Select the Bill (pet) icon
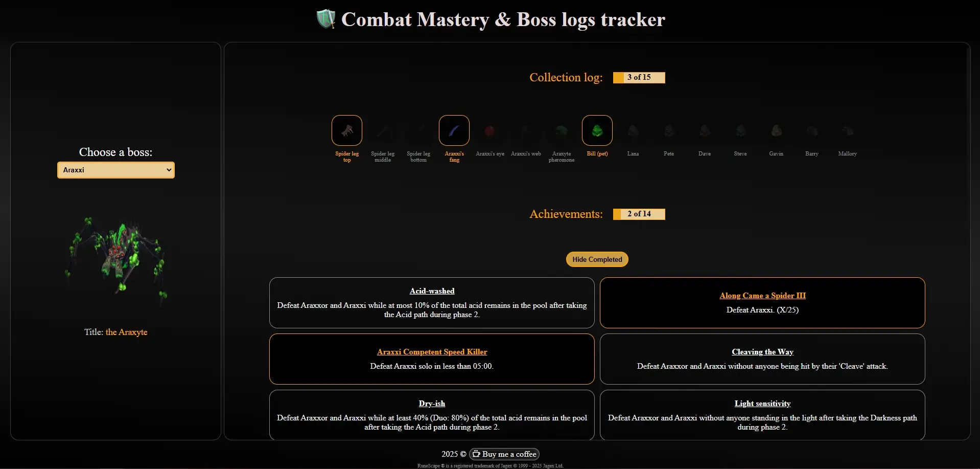The width and height of the screenshot is (980, 469). click(x=597, y=131)
